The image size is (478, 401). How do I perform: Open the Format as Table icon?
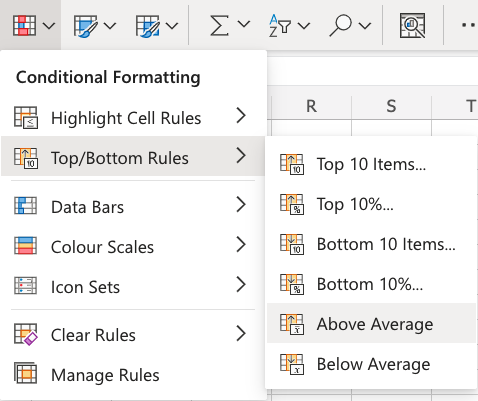(x=85, y=25)
